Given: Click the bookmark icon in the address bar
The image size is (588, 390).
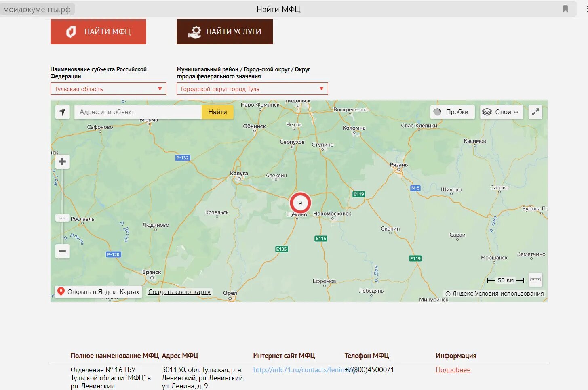Looking at the screenshot, I should click(565, 9).
